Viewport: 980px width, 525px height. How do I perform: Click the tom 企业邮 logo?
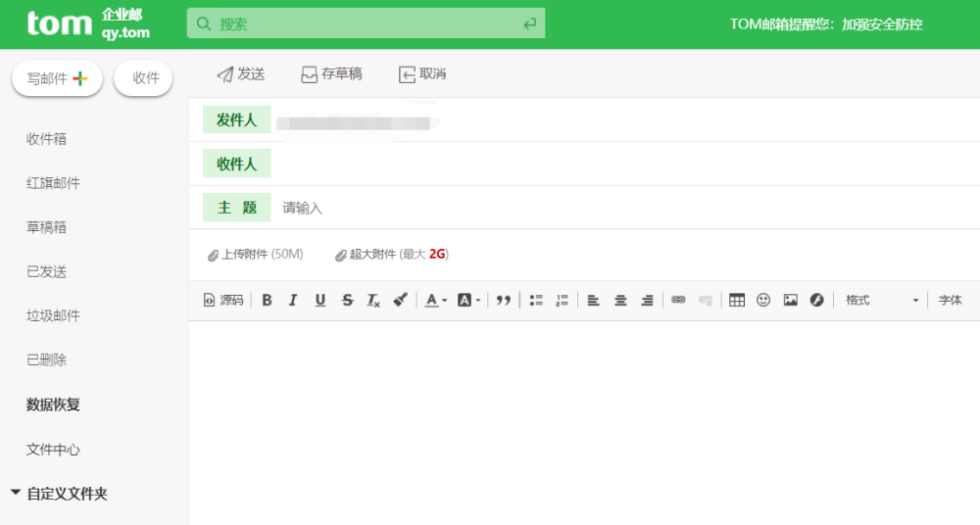coord(88,24)
